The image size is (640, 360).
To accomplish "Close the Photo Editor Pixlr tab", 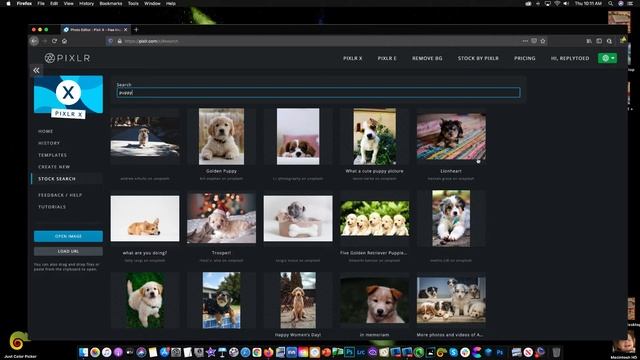I will [125, 29].
